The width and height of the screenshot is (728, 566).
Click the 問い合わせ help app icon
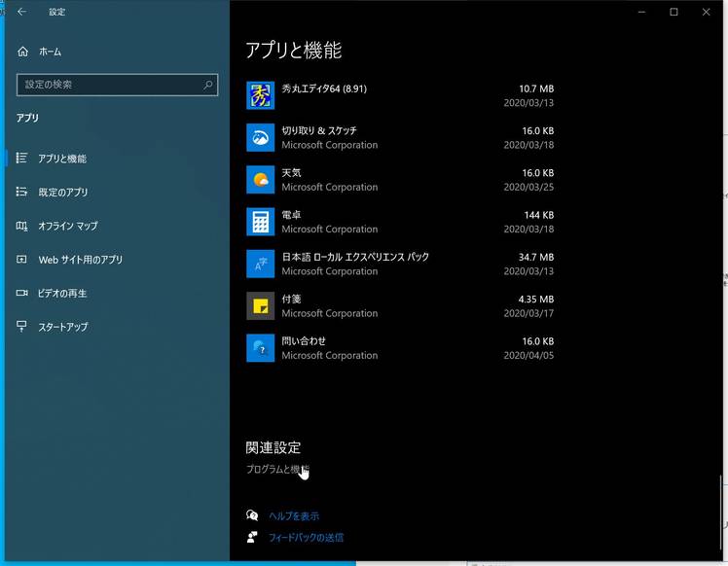260,348
